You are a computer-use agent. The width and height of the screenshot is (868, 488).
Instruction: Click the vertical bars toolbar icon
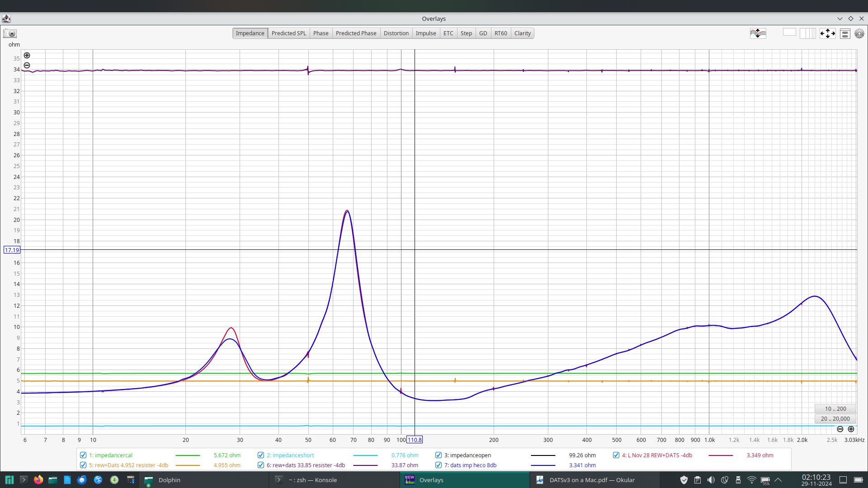(x=807, y=33)
